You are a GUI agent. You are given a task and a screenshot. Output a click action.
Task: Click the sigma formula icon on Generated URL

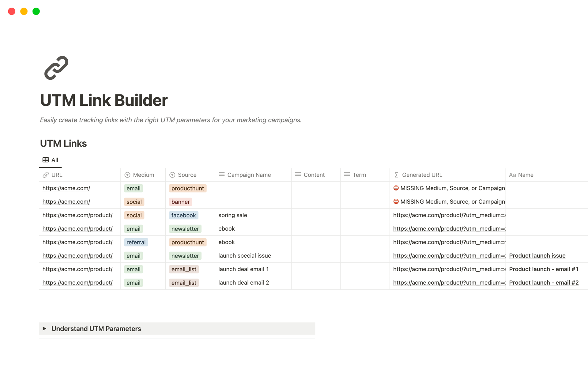click(396, 174)
